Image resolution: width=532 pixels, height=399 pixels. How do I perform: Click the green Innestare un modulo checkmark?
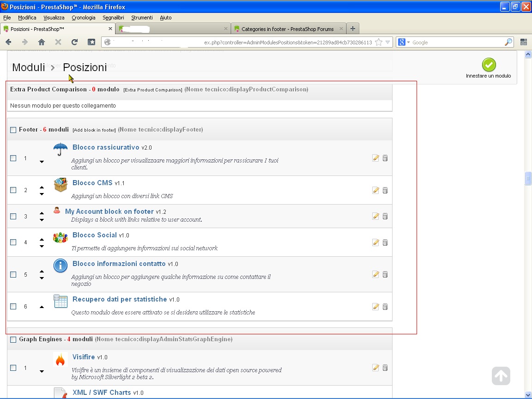click(489, 65)
